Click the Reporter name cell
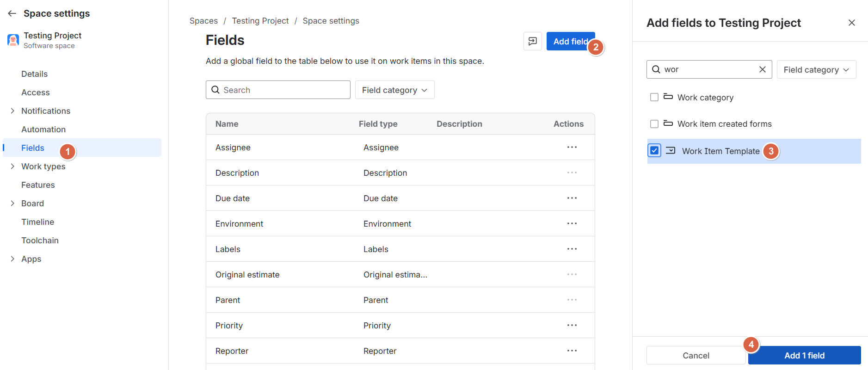This screenshot has width=868, height=370. (232, 351)
